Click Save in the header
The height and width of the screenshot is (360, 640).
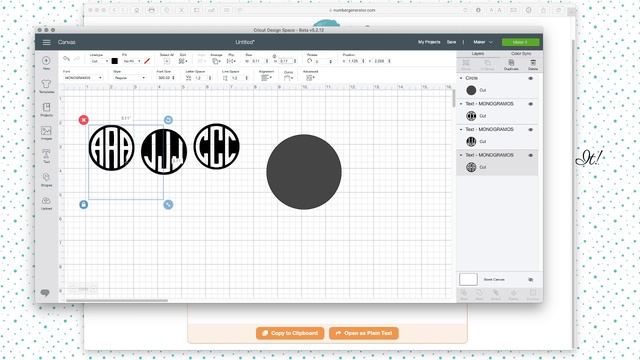pyautogui.click(x=451, y=42)
